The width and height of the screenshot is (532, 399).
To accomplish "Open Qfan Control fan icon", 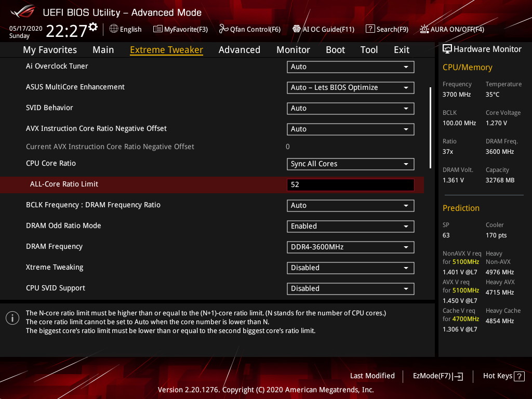I will pos(223,29).
